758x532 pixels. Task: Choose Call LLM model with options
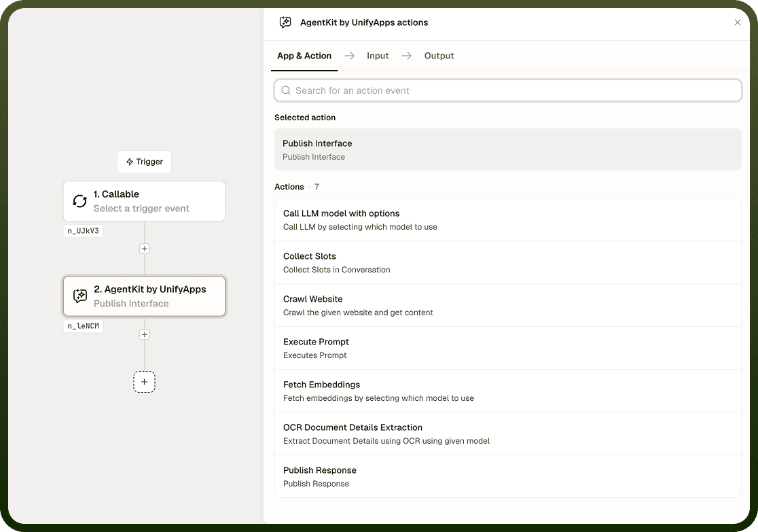point(508,219)
